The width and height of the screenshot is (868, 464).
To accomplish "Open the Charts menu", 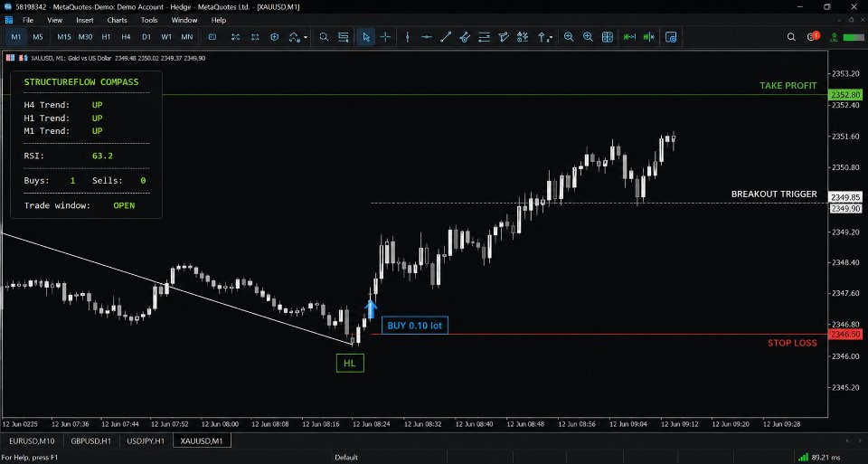I will [117, 20].
